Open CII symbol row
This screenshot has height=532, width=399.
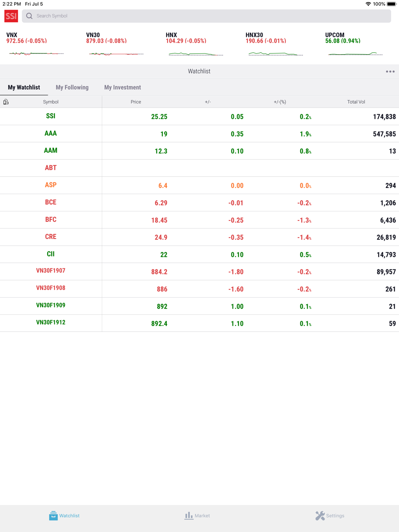[199, 254]
